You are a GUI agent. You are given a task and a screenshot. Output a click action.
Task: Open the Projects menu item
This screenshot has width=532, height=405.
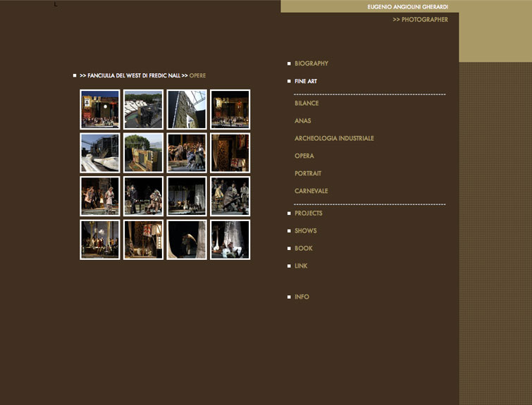click(x=309, y=213)
